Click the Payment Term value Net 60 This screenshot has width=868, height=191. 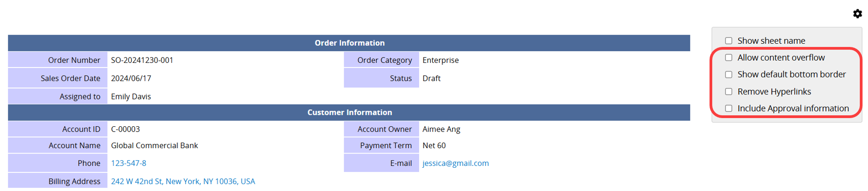coord(434,146)
